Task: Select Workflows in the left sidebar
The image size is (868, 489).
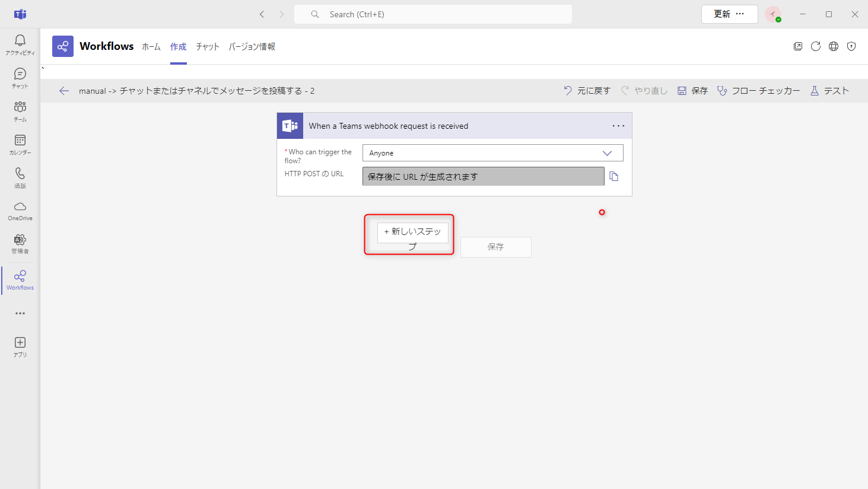Action: (20, 280)
